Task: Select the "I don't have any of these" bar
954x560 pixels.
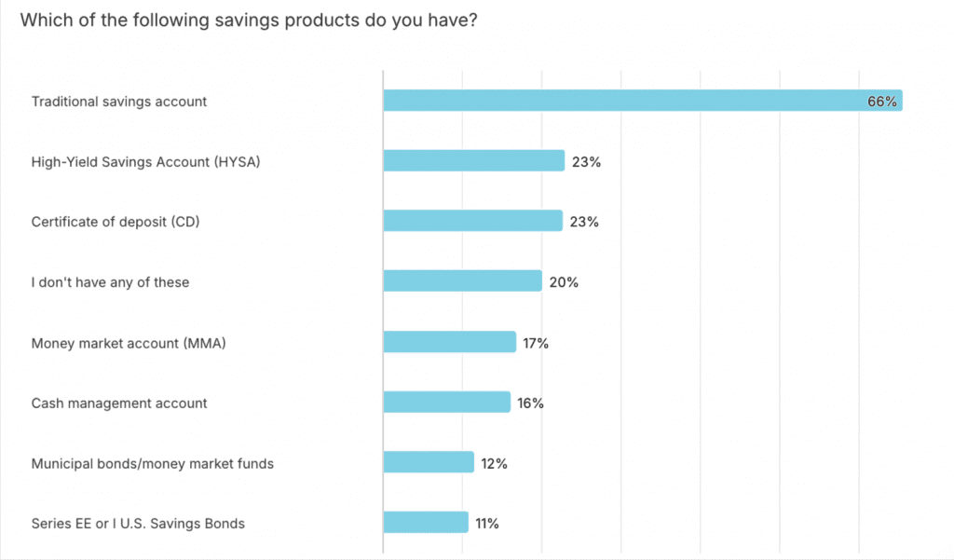Action: [x=462, y=281]
